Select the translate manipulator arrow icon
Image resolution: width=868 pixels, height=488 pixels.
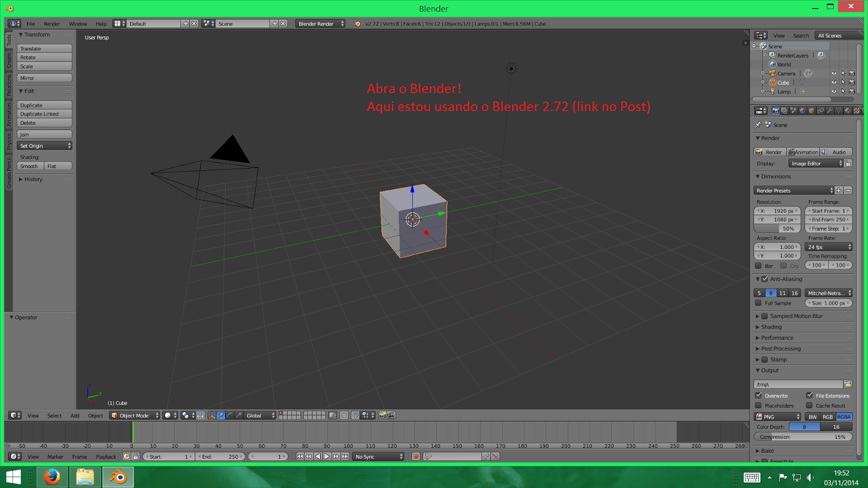click(221, 415)
